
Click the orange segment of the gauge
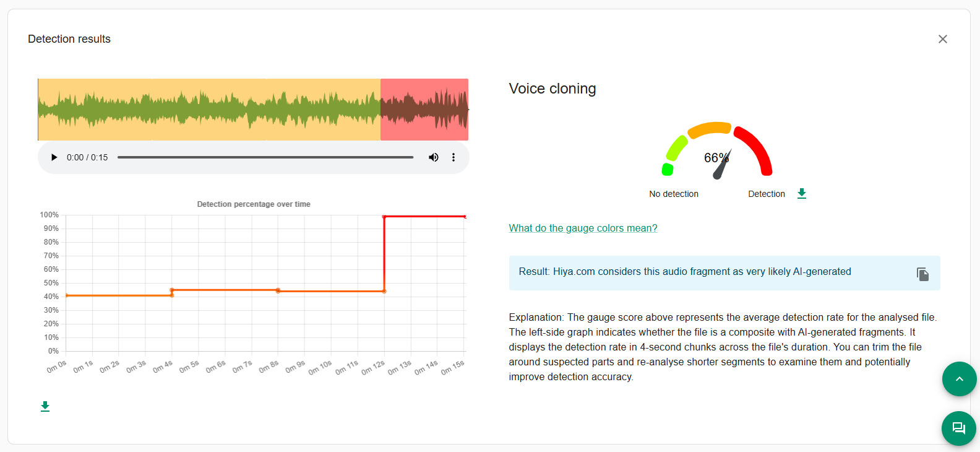pos(710,129)
